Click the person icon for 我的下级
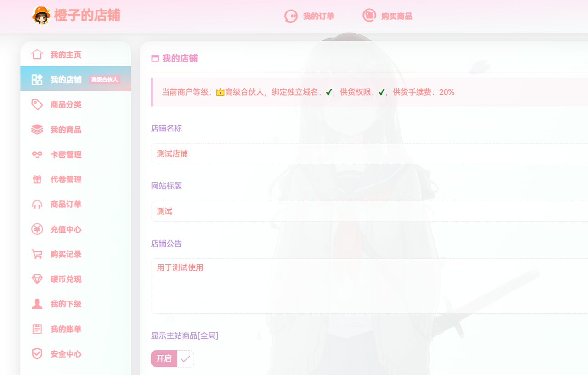588x375 pixels. point(37,304)
